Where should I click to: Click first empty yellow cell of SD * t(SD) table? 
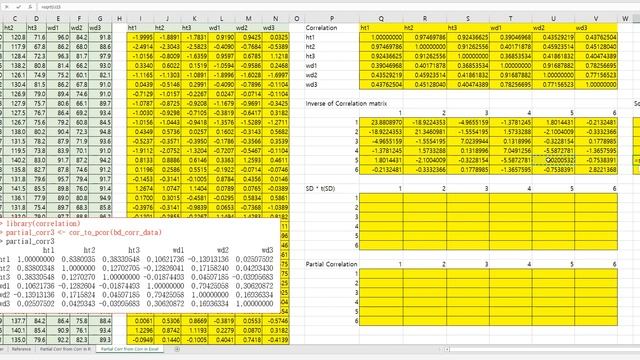pos(381,198)
